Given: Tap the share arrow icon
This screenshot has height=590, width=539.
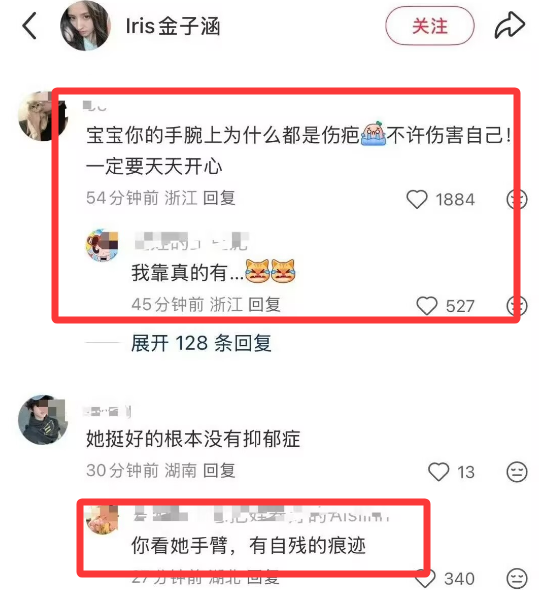Looking at the screenshot, I should point(509,25).
